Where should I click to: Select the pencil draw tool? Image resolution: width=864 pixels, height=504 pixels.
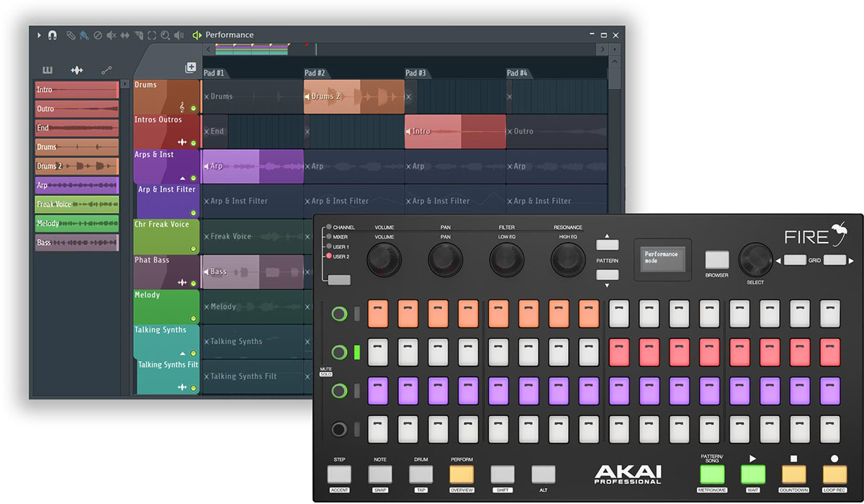(x=71, y=35)
